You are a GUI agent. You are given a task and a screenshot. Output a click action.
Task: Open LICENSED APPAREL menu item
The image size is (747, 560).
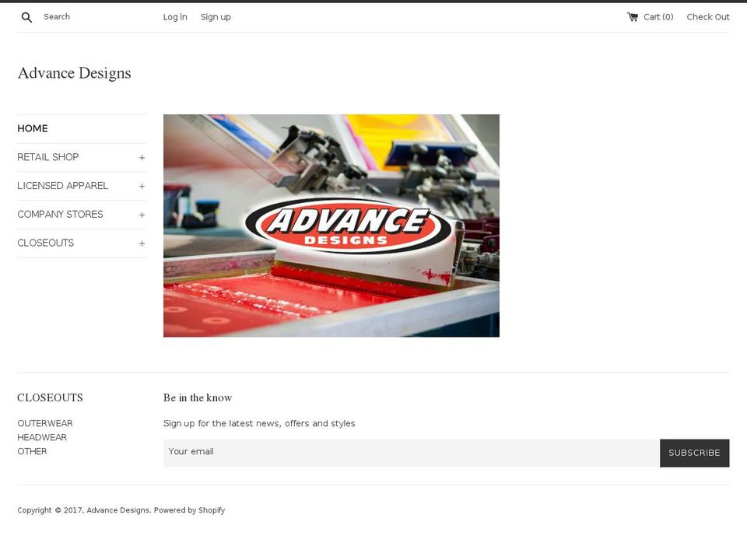click(62, 186)
